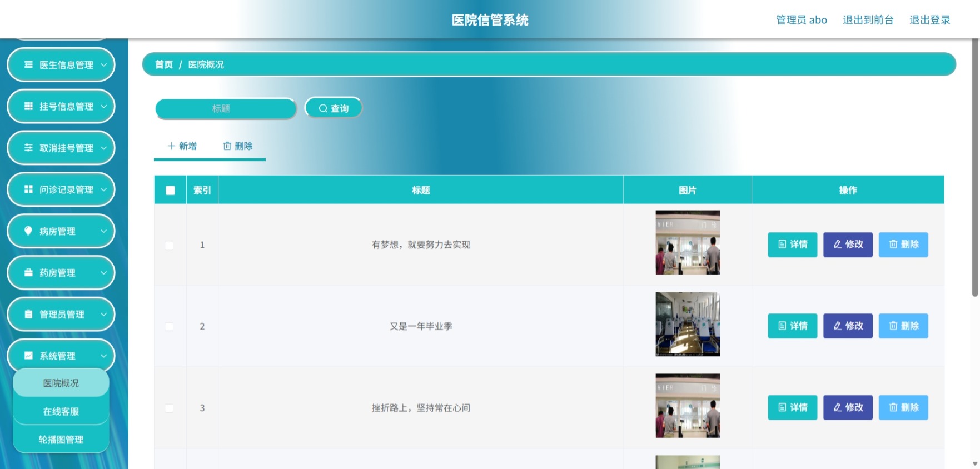The image size is (980, 469).
Task: Click the trash icon beside toolbar 删除
Action: click(x=227, y=146)
